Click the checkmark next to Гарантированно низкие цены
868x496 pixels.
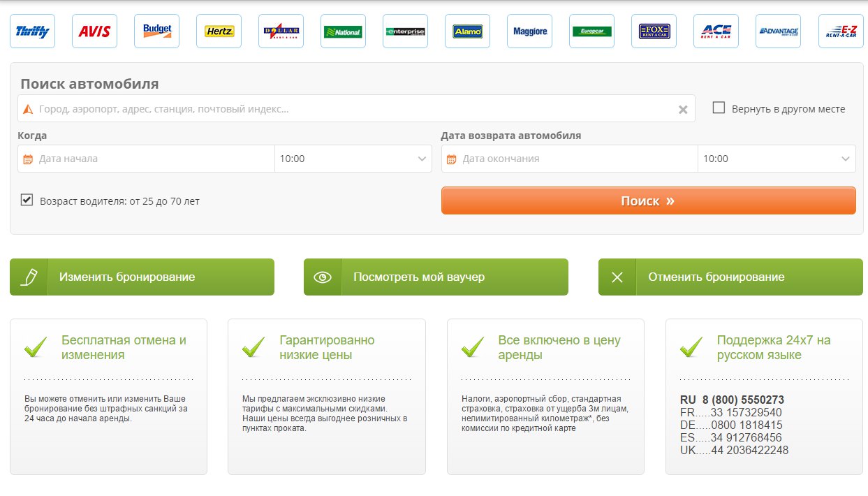(x=253, y=347)
